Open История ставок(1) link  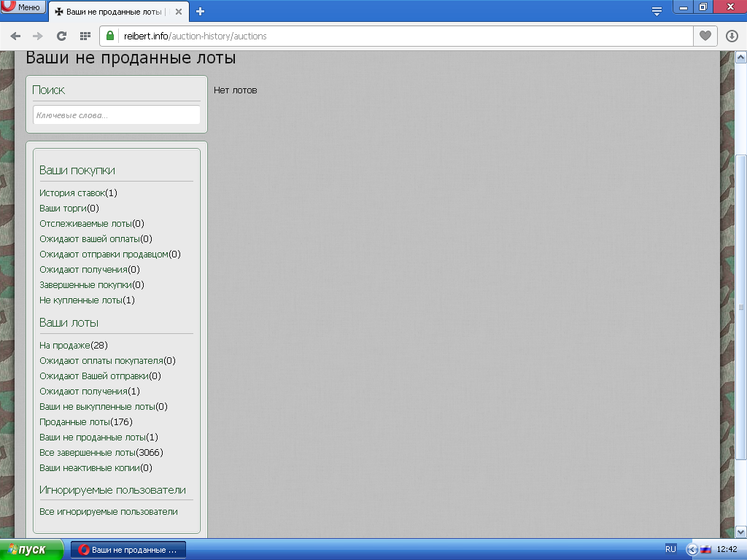pyautogui.click(x=78, y=192)
